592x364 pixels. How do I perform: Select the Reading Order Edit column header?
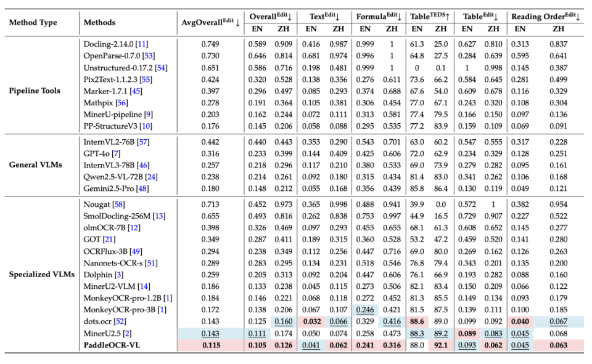[545, 17]
